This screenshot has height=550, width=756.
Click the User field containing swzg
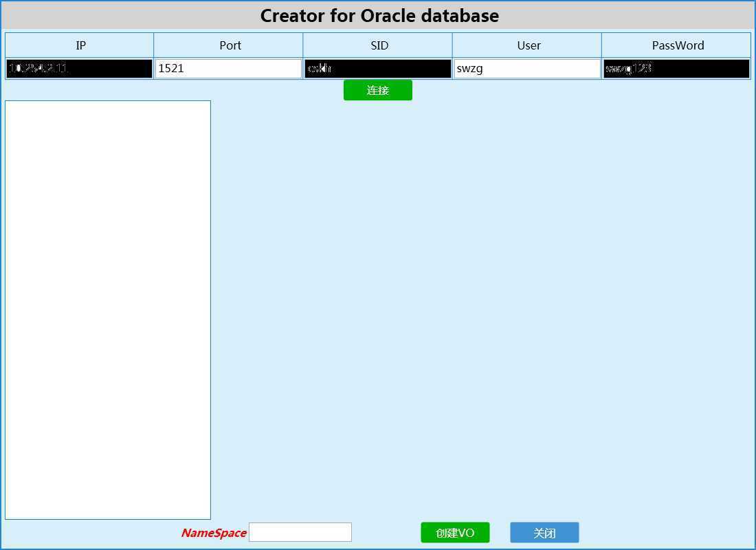tap(527, 69)
